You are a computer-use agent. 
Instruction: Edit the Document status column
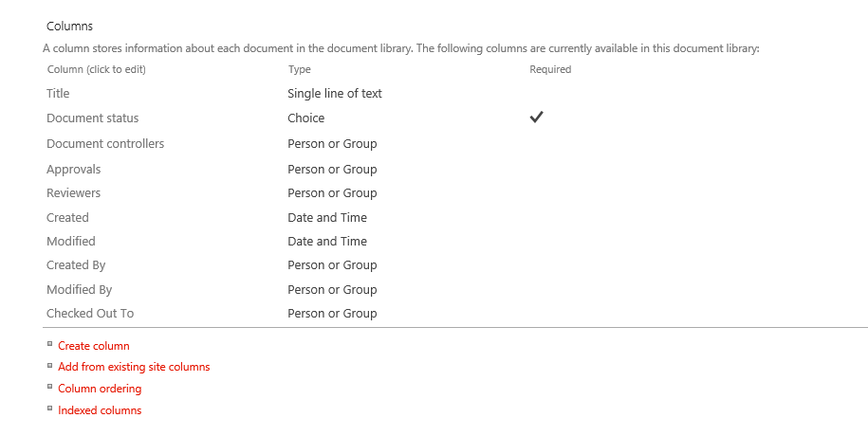(x=92, y=118)
